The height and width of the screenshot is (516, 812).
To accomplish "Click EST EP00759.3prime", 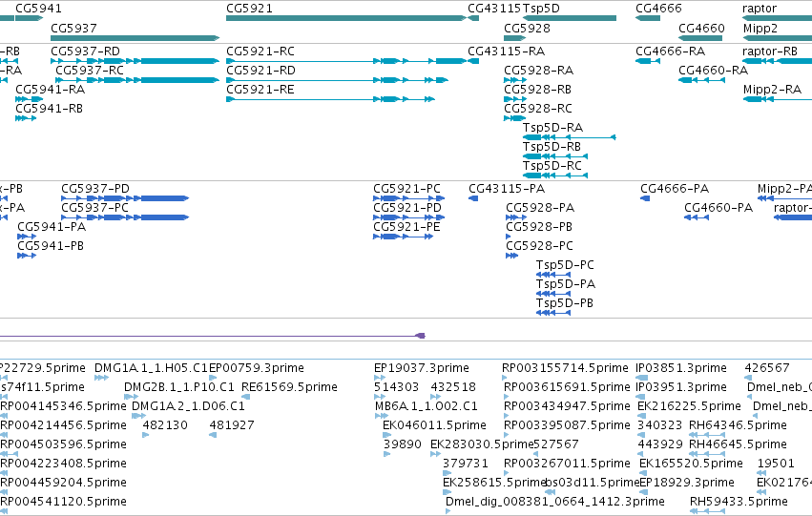I will coord(213,378).
